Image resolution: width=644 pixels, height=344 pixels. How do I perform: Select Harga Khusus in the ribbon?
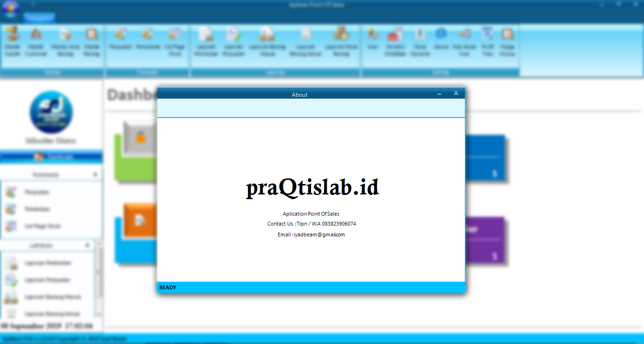click(x=507, y=42)
